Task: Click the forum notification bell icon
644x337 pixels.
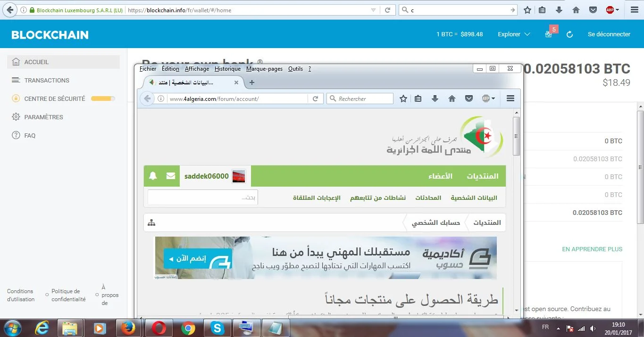Action: click(x=153, y=176)
